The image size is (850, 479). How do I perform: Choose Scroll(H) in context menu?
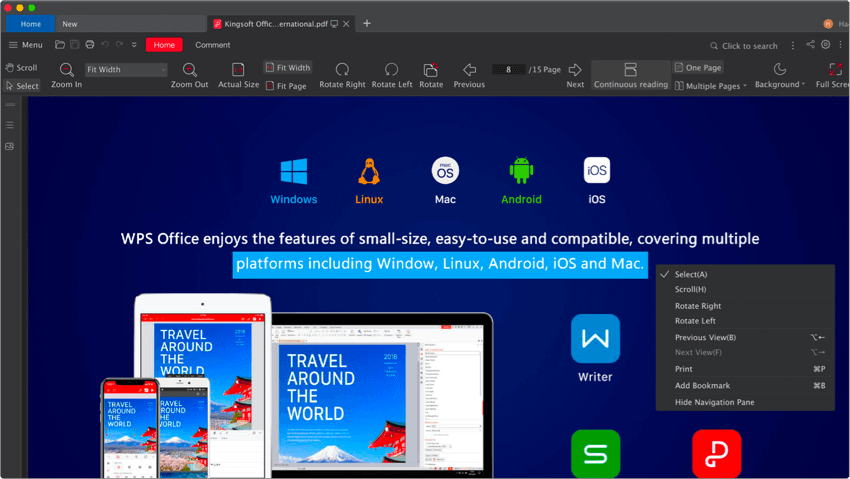click(745, 289)
